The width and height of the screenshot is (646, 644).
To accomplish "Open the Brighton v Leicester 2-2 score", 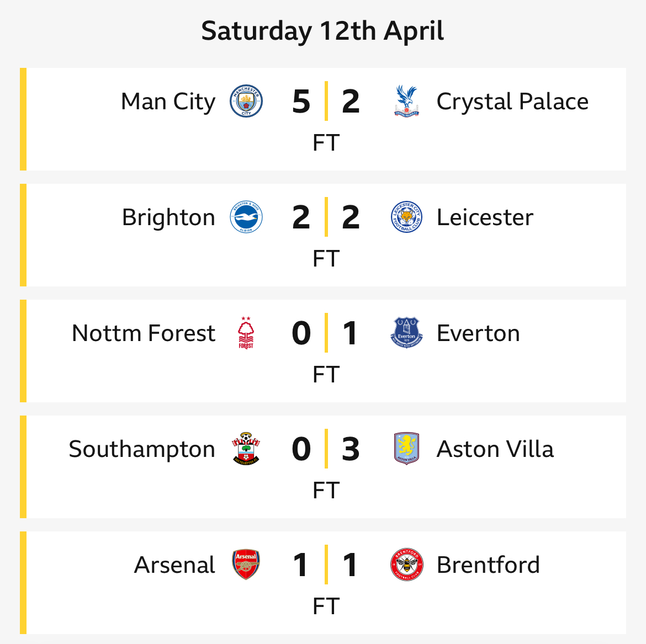I will point(326,217).
